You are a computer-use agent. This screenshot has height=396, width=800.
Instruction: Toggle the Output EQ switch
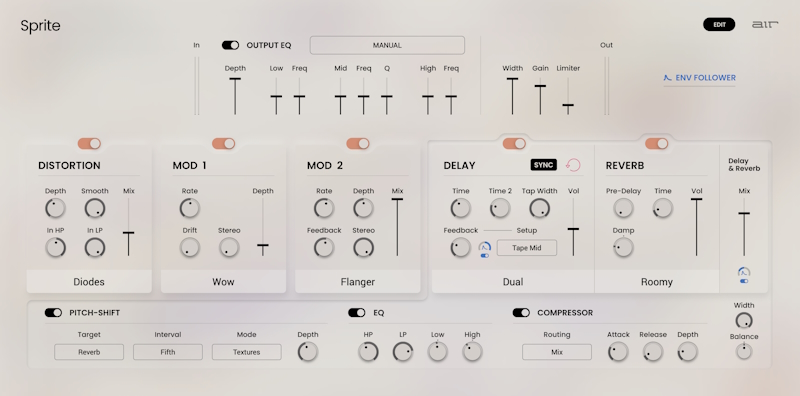(x=231, y=45)
